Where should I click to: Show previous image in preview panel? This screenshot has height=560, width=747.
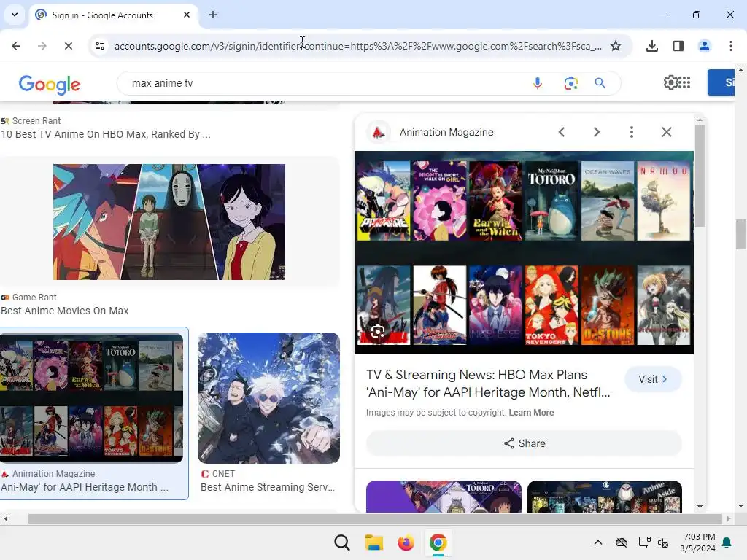562,132
